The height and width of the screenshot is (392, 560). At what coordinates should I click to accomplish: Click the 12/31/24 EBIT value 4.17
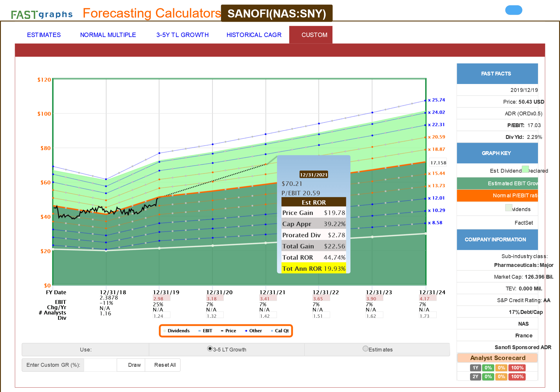(x=427, y=299)
